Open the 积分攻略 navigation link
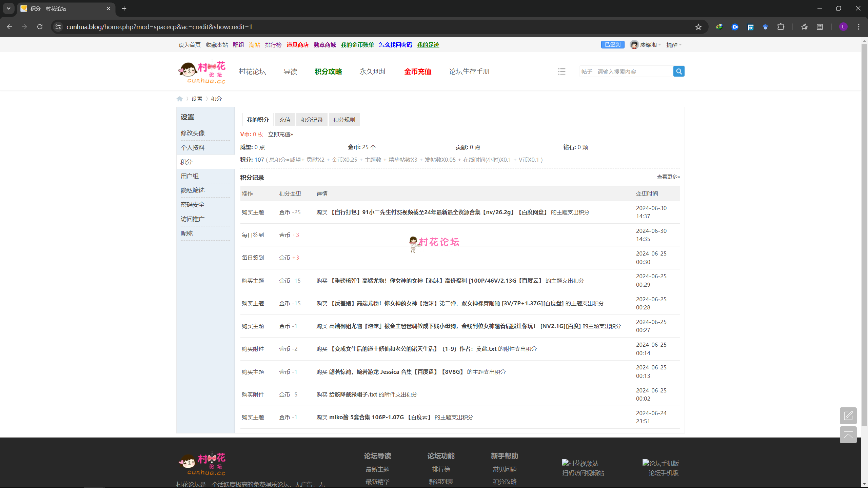 pyautogui.click(x=328, y=72)
